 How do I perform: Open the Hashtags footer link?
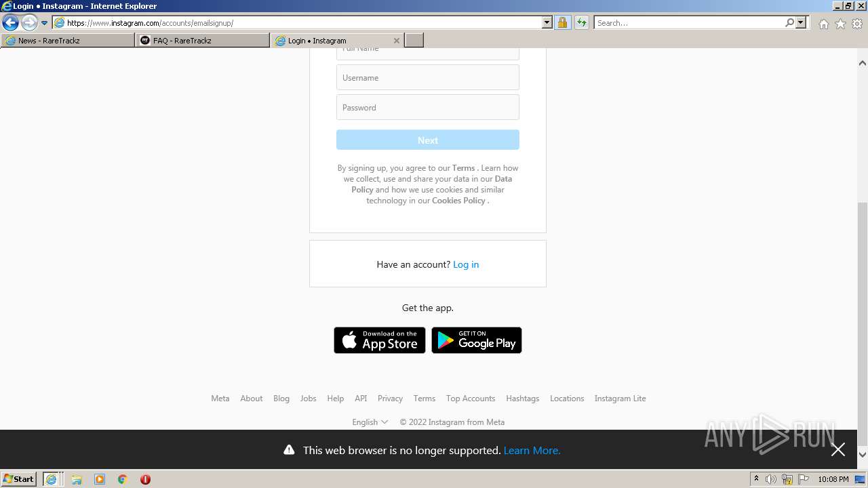[x=523, y=399]
